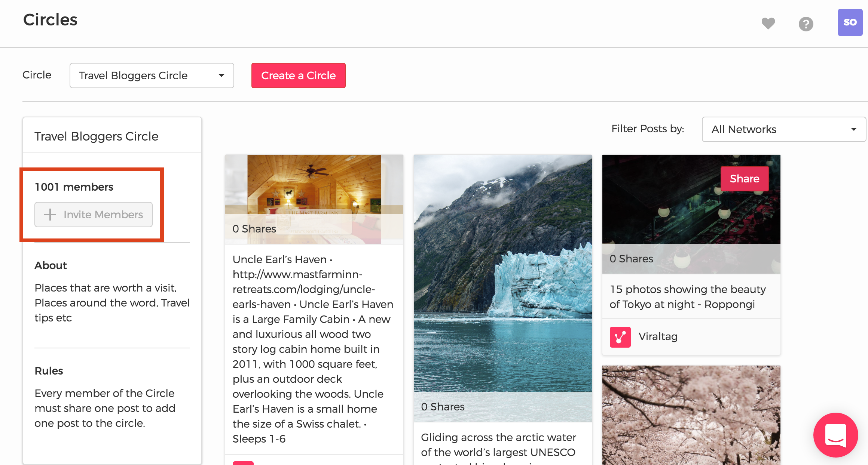Click the Circle dropdown arrow
The width and height of the screenshot is (868, 465).
[x=221, y=76]
